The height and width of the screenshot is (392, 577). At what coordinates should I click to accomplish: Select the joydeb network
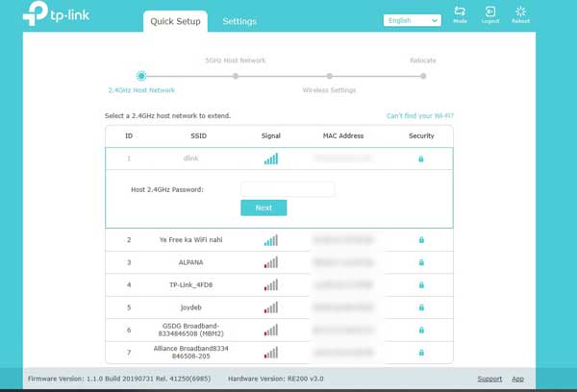click(x=191, y=307)
